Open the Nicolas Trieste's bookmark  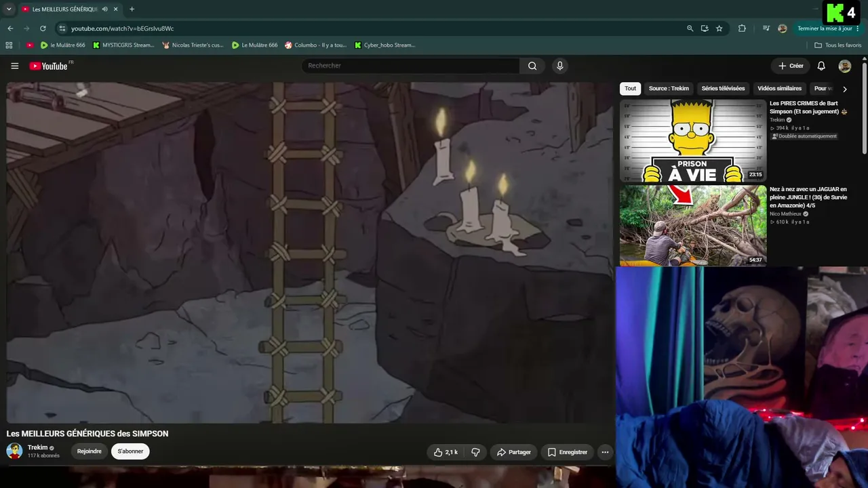point(193,45)
